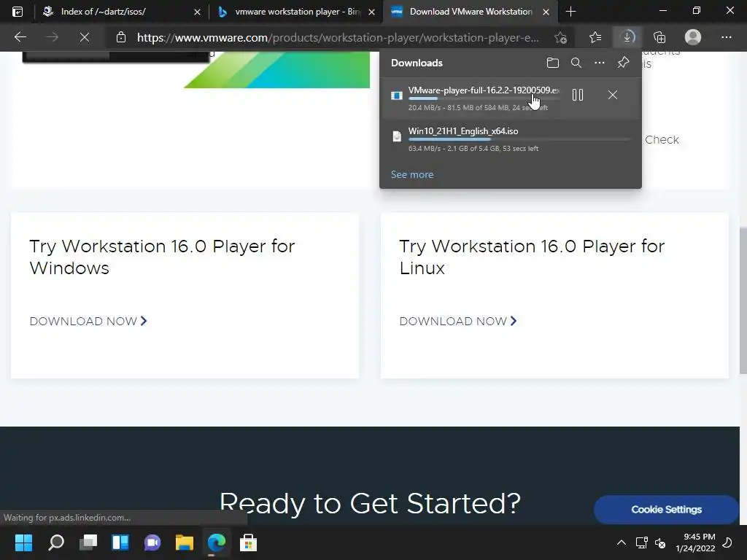Show hidden system tray icons
The width and height of the screenshot is (747, 560).
coord(622,542)
